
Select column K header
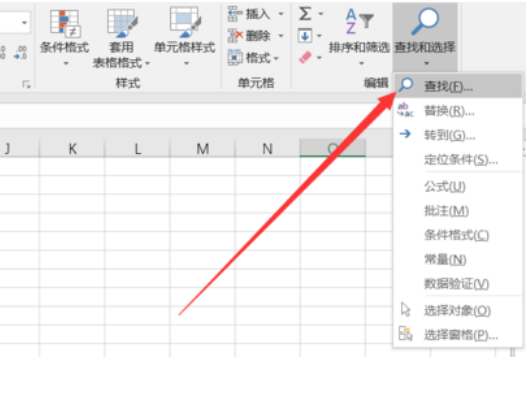coord(72,148)
